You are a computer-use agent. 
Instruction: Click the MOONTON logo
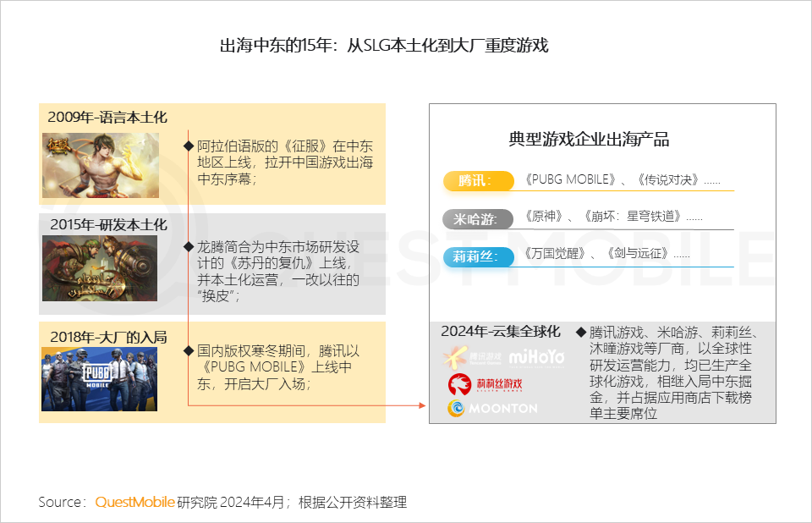pos(492,408)
